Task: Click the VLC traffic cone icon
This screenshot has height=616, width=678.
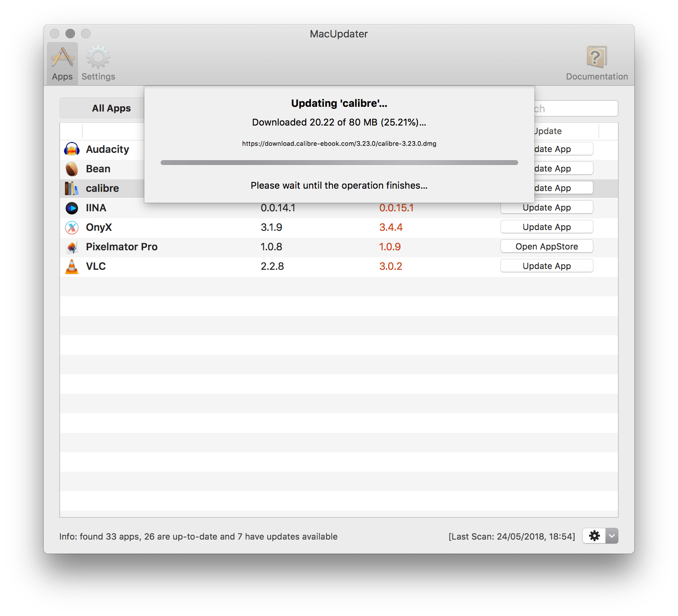Action: click(73, 266)
